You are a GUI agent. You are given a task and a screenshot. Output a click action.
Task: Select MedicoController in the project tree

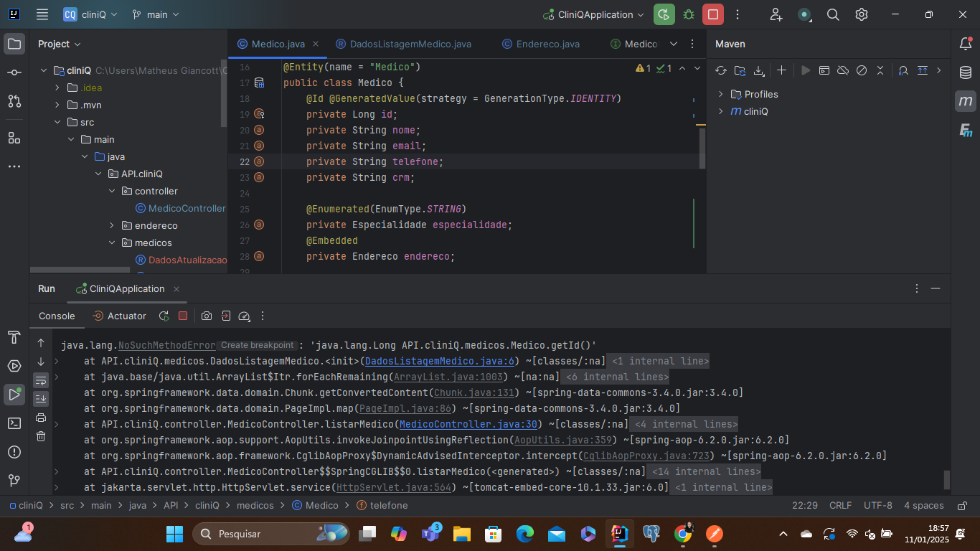coord(187,208)
